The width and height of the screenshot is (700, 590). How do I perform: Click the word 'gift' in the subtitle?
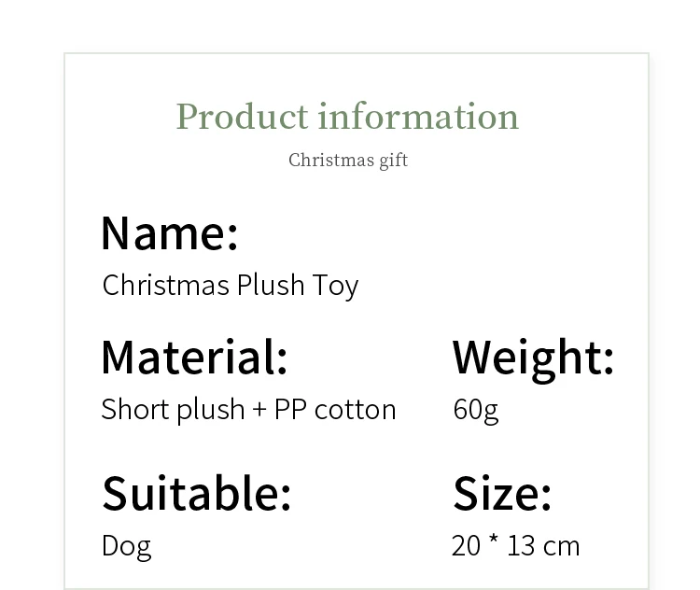point(394,161)
